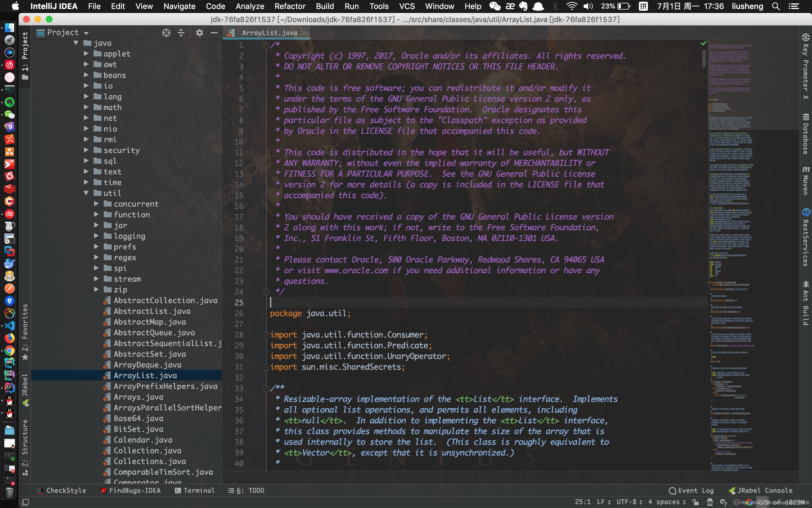
Task: Open Visual Studio Code from the Dock
Action: point(9,326)
